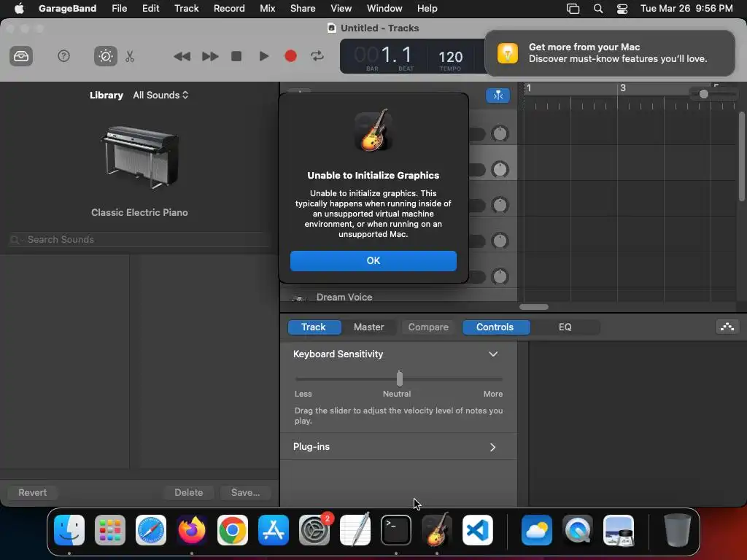Select the Controls view tab
Image resolution: width=747 pixels, height=560 pixels.
pos(495,327)
